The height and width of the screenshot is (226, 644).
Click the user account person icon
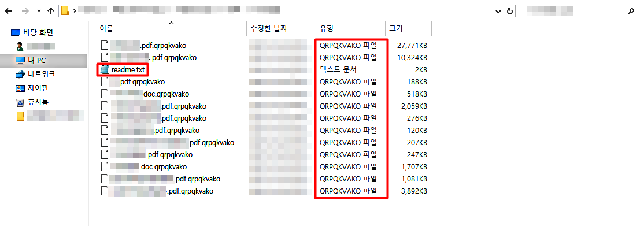pos(20,46)
